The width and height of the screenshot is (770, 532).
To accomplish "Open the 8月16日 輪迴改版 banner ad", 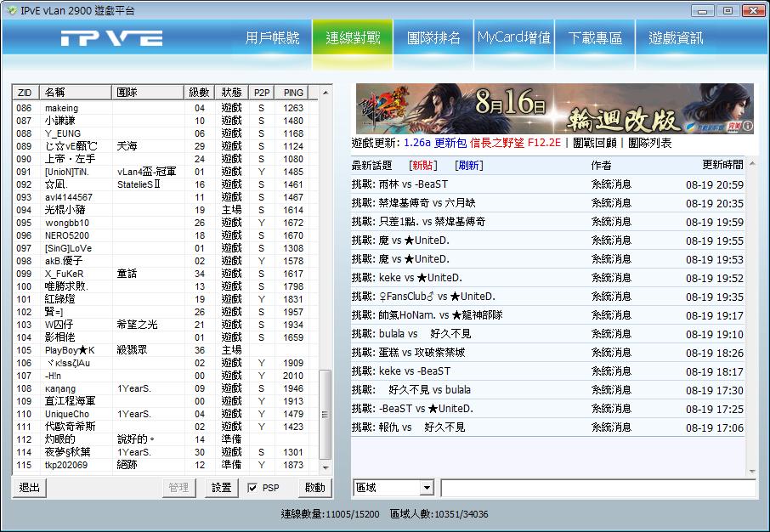I will click(554, 108).
